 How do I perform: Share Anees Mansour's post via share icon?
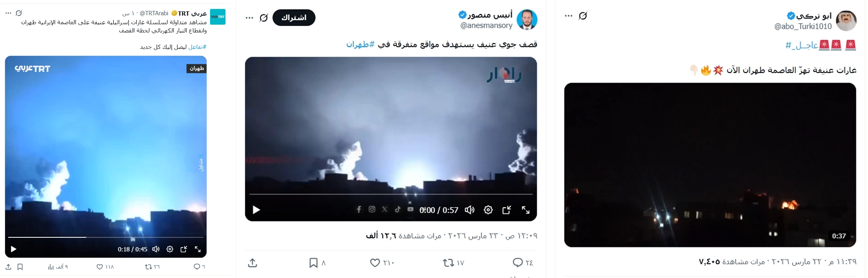tap(253, 263)
